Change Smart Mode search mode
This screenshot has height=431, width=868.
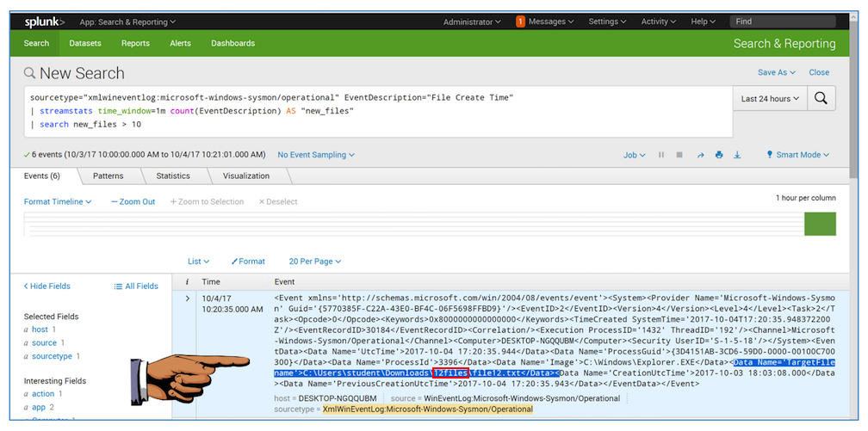pos(797,155)
